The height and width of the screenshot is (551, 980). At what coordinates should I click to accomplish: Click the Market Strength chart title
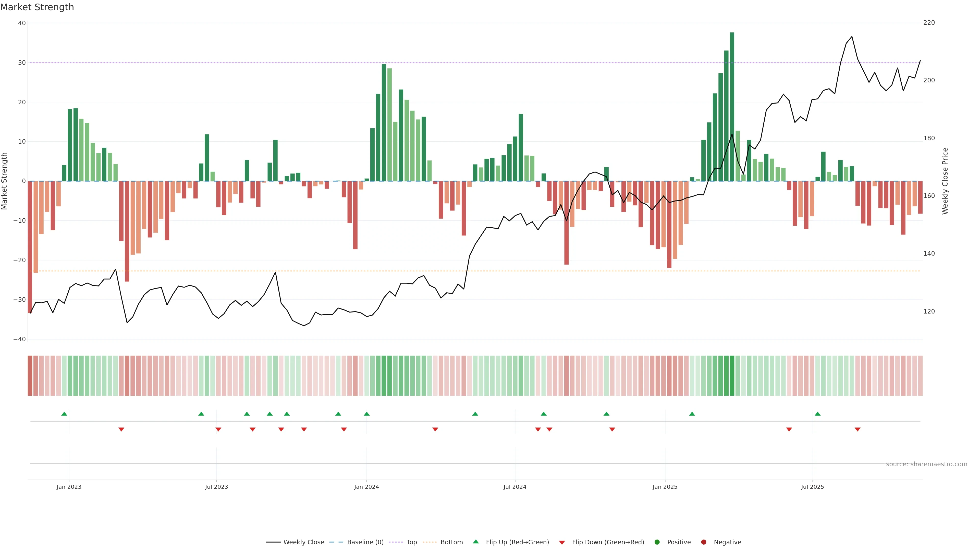[x=37, y=7]
